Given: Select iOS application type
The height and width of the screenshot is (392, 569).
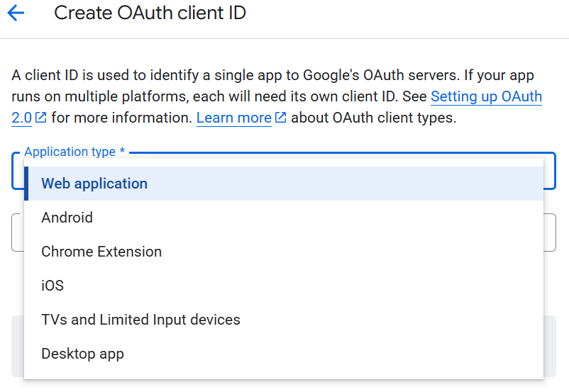Looking at the screenshot, I should 284,286.
